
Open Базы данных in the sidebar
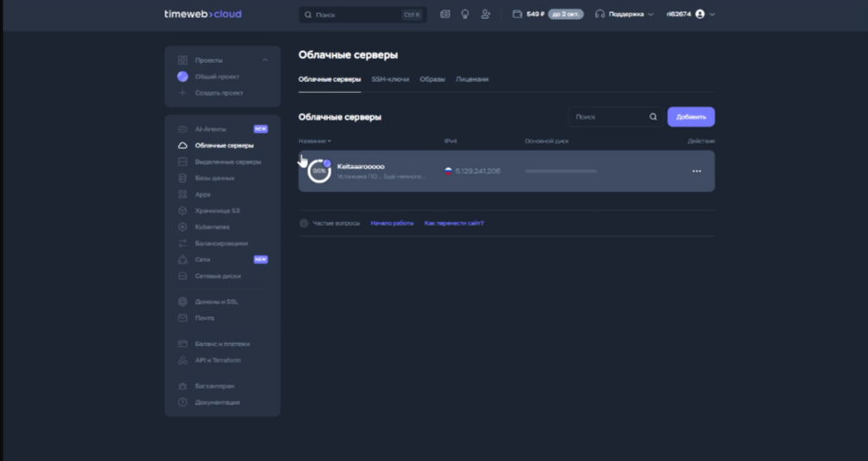(x=214, y=178)
